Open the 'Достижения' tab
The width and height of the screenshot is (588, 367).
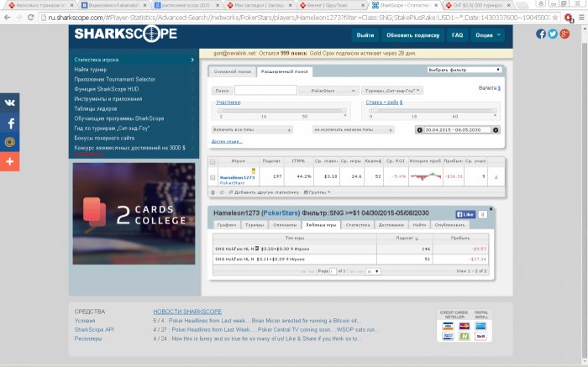[x=391, y=225]
